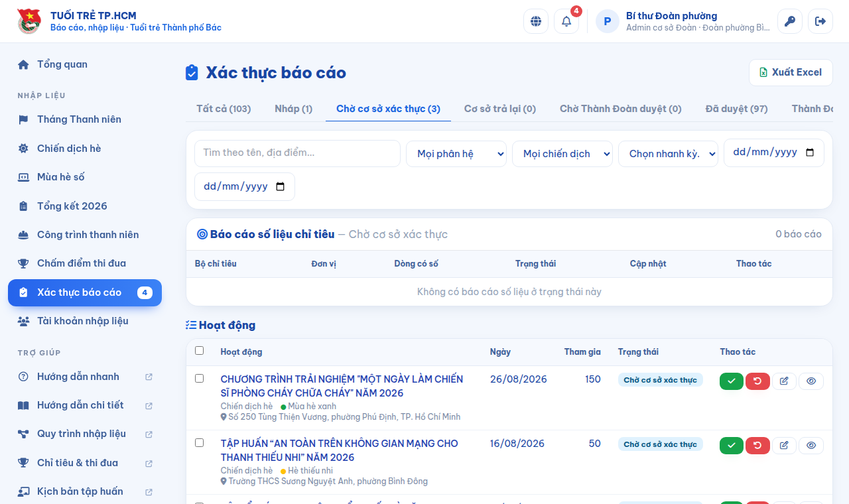Click the first dd/mm/yyyy date field
Viewport: 849px width, 504px height.
point(774,153)
